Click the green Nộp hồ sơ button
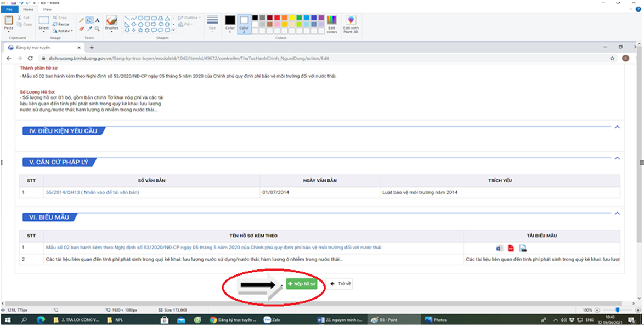The image size is (644, 327). [301, 284]
